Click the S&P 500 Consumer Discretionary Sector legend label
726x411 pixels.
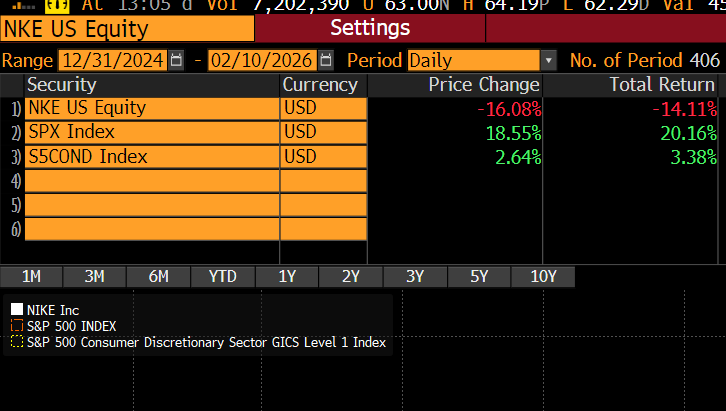(206, 342)
